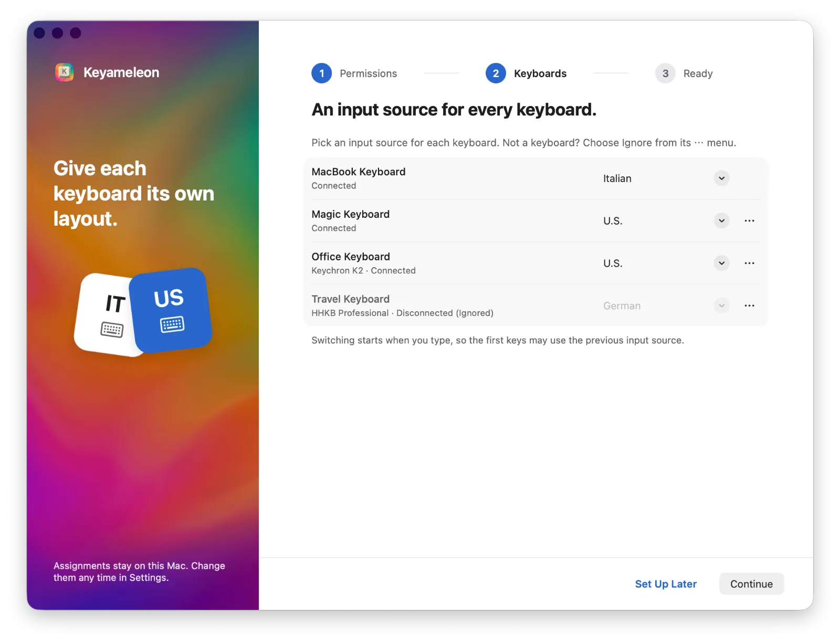Expand the Magic Keyboard input source chevron
The width and height of the screenshot is (840, 643).
pos(722,220)
